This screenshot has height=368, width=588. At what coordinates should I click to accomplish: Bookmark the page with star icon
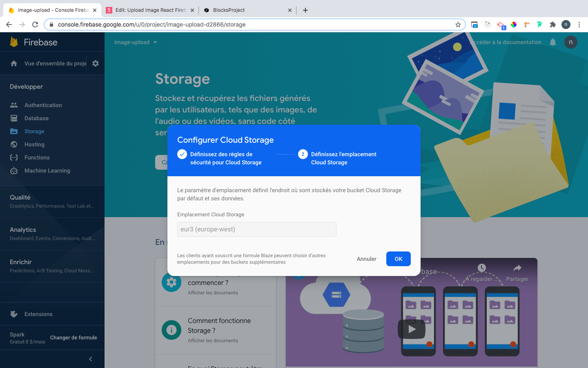click(458, 25)
